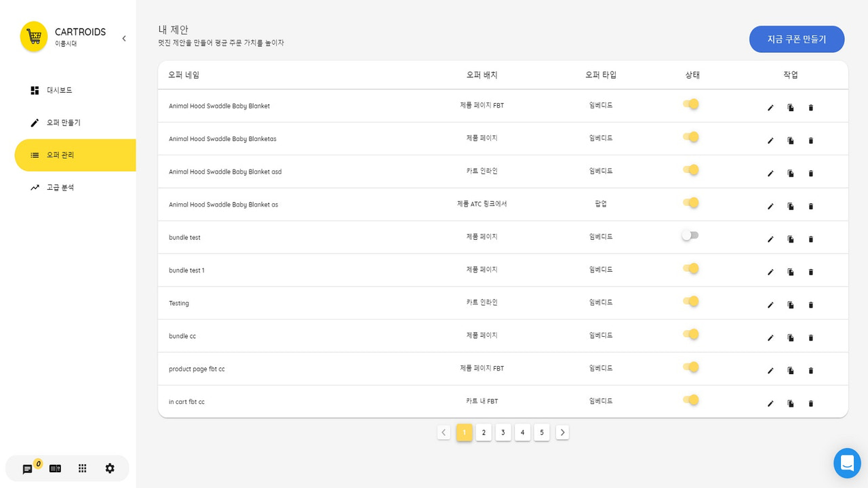This screenshot has height=488, width=868.
Task: Click the Cartroids cart logo
Action: click(34, 37)
